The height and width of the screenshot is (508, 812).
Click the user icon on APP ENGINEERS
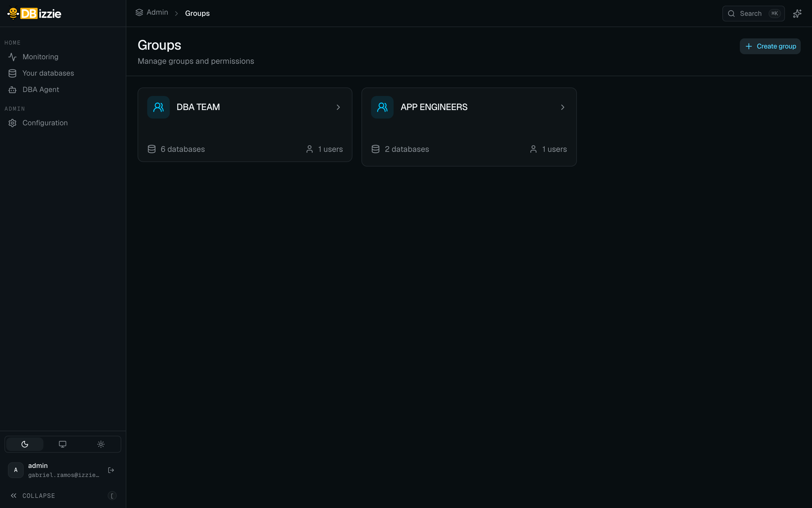tap(533, 149)
